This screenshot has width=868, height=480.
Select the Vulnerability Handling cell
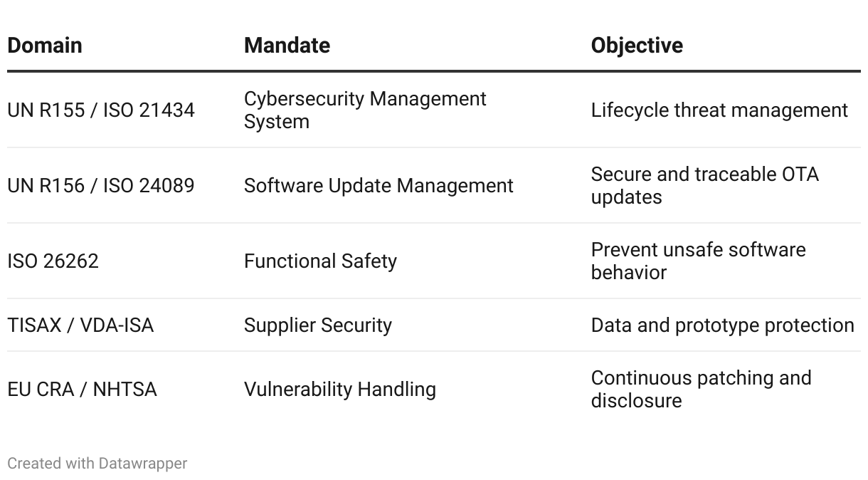click(x=340, y=390)
